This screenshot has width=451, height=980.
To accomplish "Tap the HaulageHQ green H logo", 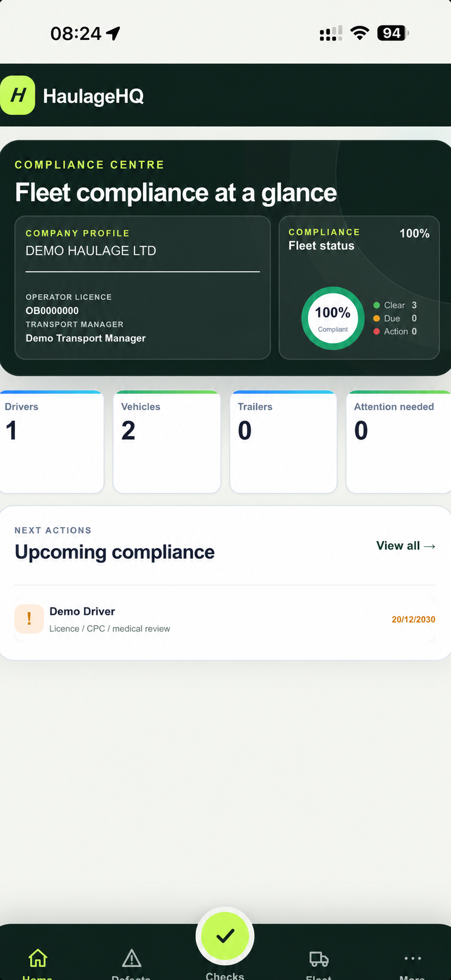I will pos(17,95).
